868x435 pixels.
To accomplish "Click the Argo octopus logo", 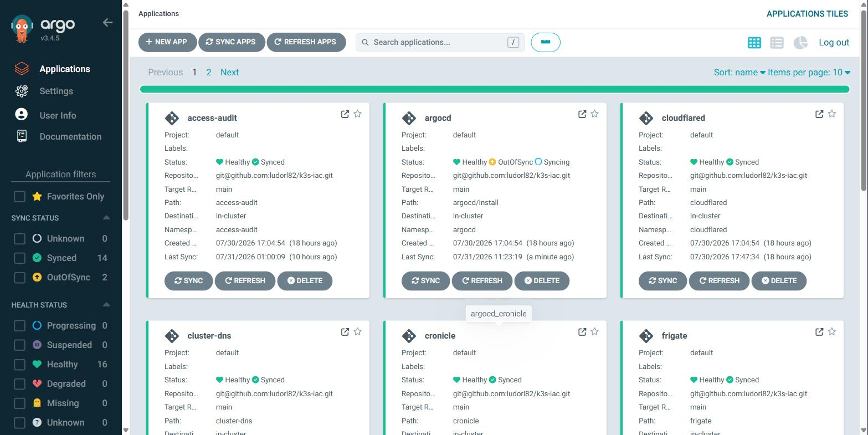I will [x=22, y=28].
